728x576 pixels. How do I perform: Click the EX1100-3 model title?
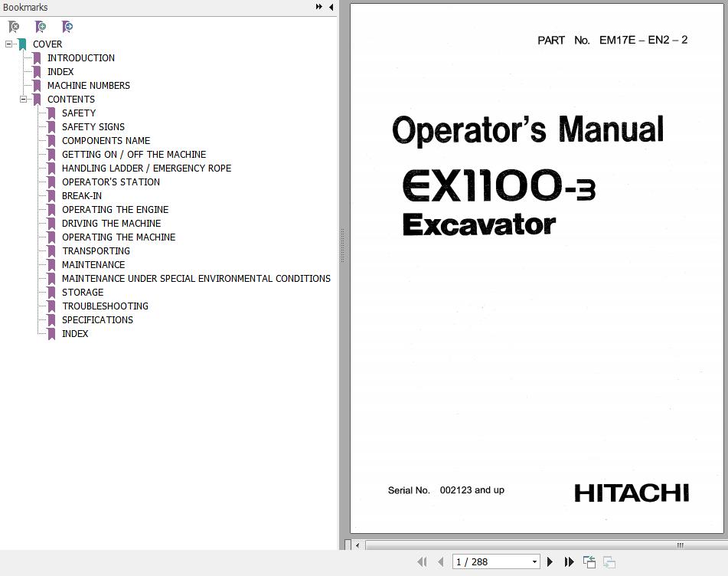click(x=499, y=185)
